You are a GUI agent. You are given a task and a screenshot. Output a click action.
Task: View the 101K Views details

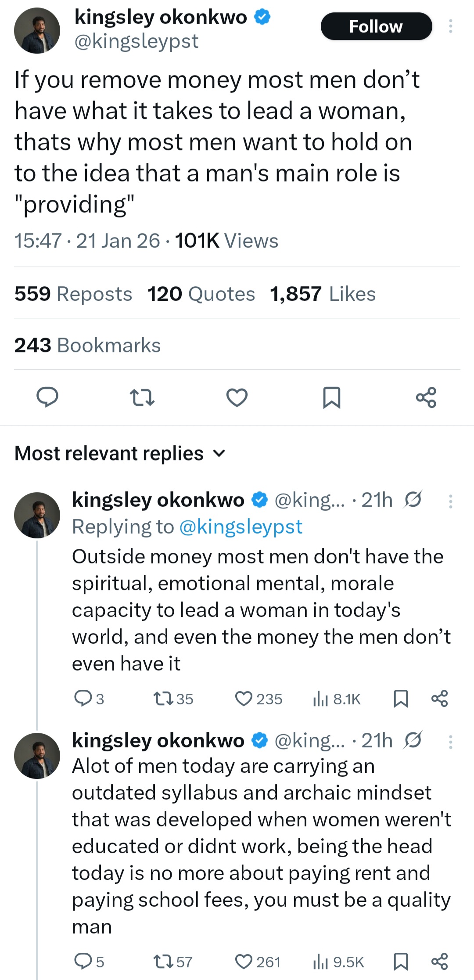(x=226, y=240)
